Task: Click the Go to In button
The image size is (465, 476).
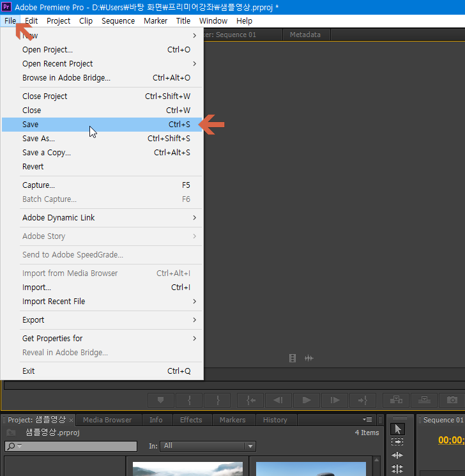Action: [x=250, y=400]
